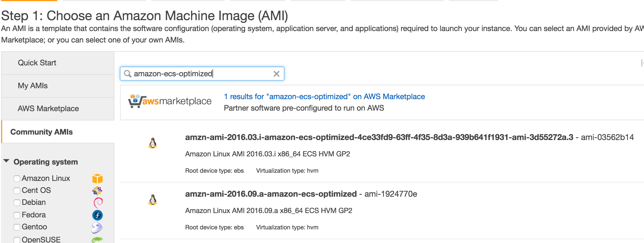Check the Cent OS filter checkbox
644x243 pixels.
click(17, 191)
